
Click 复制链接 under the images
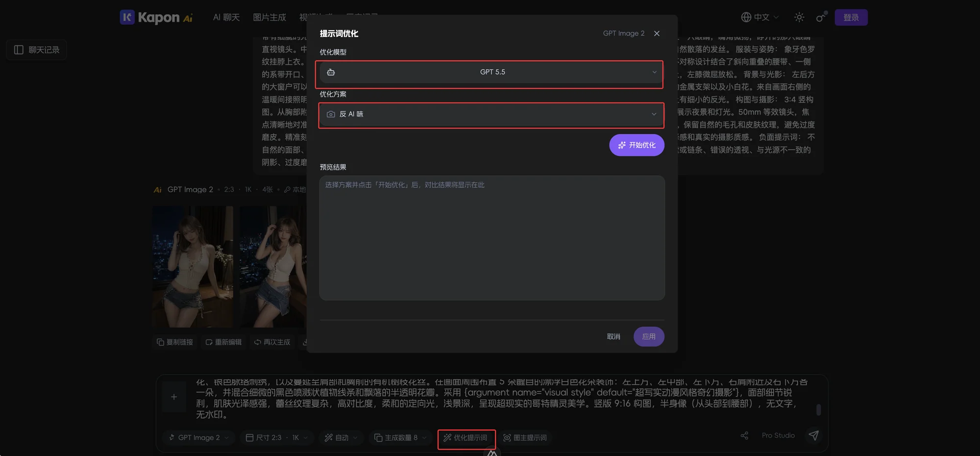175,342
